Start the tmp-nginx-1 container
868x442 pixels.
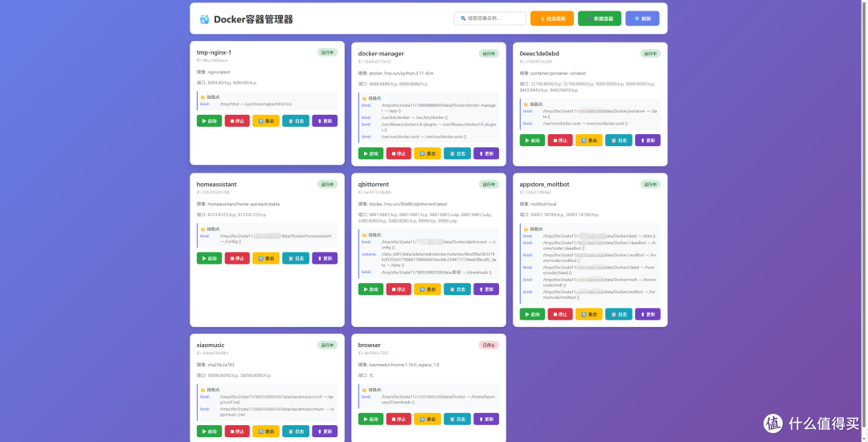pos(209,121)
